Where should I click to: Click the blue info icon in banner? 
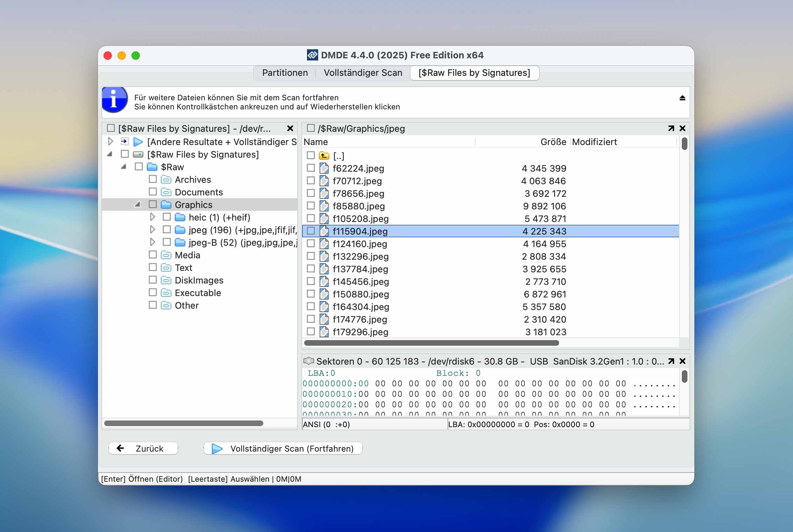tap(114, 100)
